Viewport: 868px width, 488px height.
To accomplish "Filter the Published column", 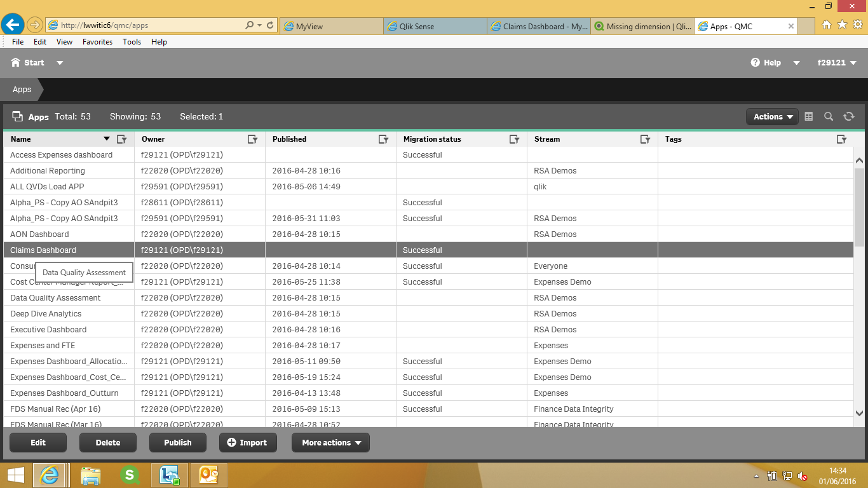I will 384,139.
